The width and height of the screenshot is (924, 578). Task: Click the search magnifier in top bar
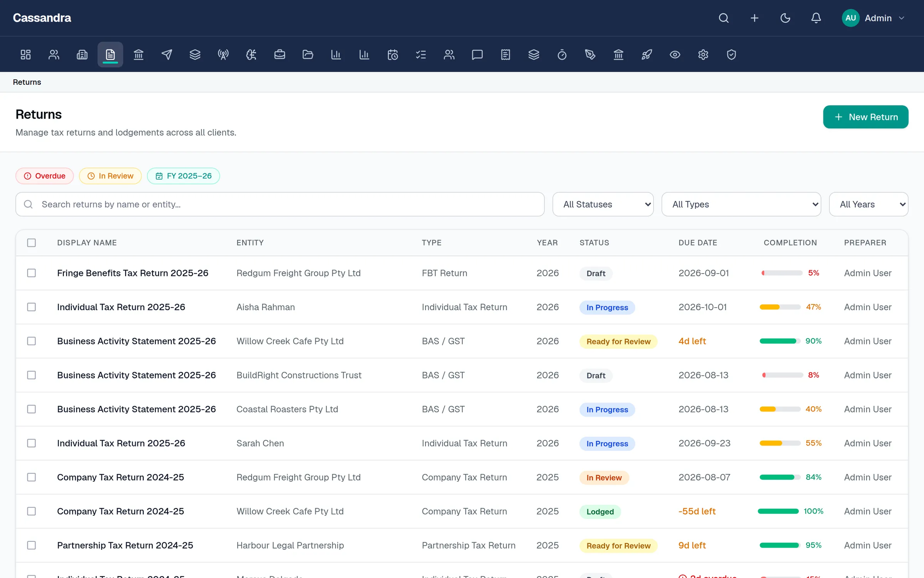tap(724, 18)
